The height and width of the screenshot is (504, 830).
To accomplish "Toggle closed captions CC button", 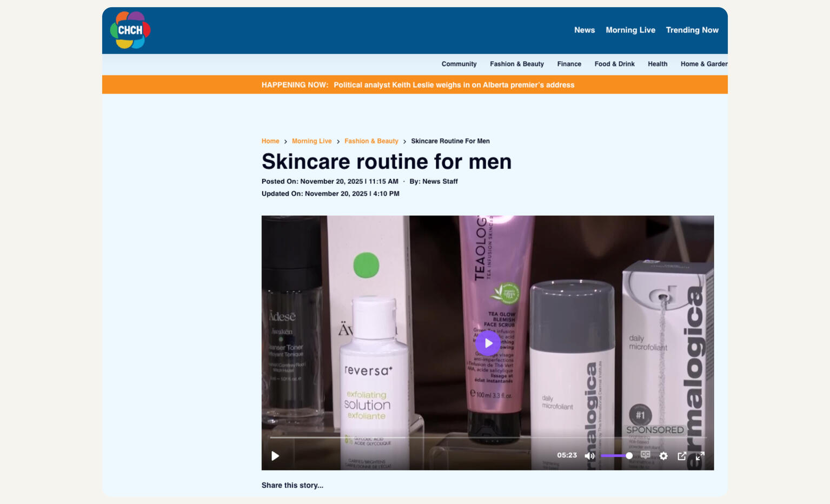I will click(x=646, y=455).
